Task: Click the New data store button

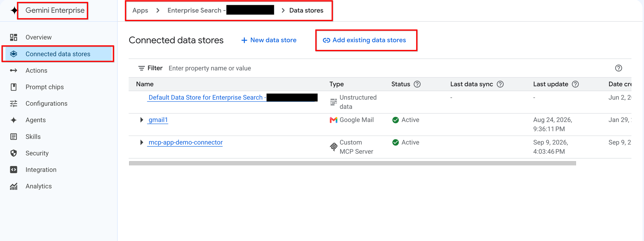Action: click(269, 40)
